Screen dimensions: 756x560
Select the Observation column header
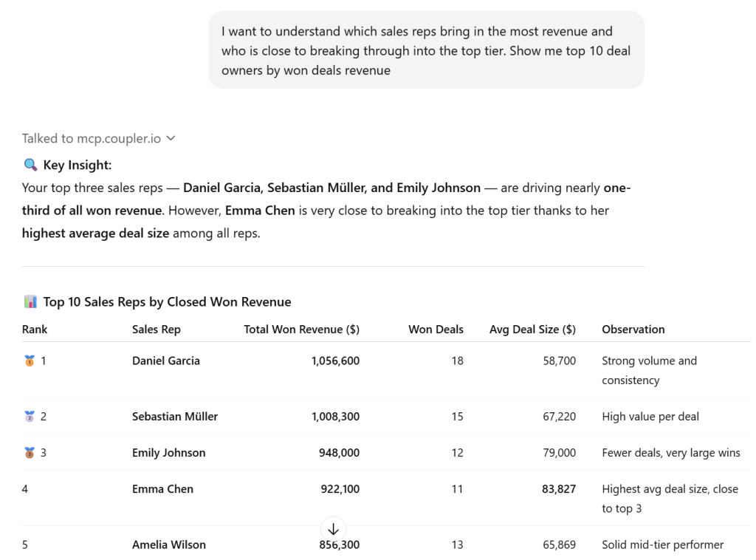pyautogui.click(x=633, y=329)
